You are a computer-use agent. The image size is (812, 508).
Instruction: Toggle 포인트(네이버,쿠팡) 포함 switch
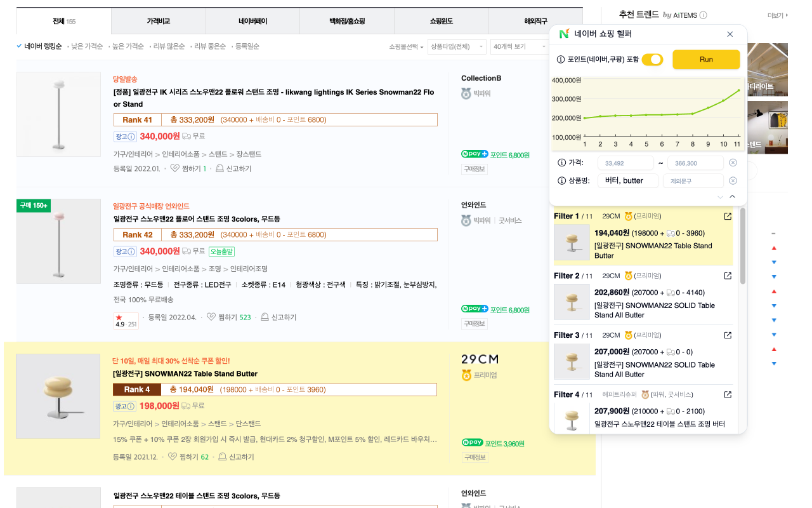click(652, 60)
